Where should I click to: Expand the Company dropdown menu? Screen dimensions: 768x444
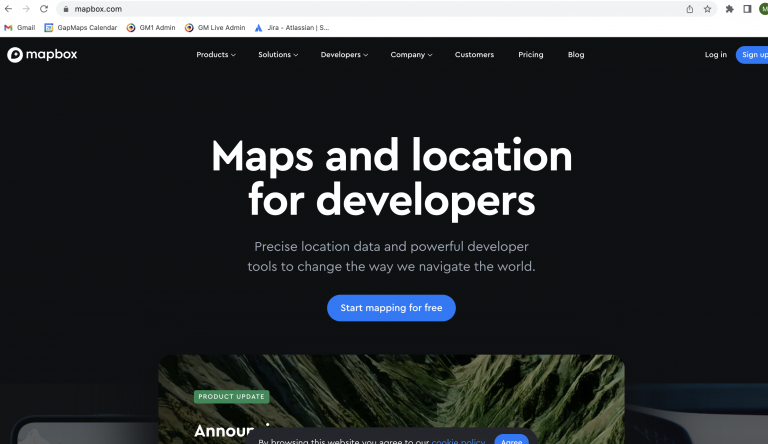point(411,55)
